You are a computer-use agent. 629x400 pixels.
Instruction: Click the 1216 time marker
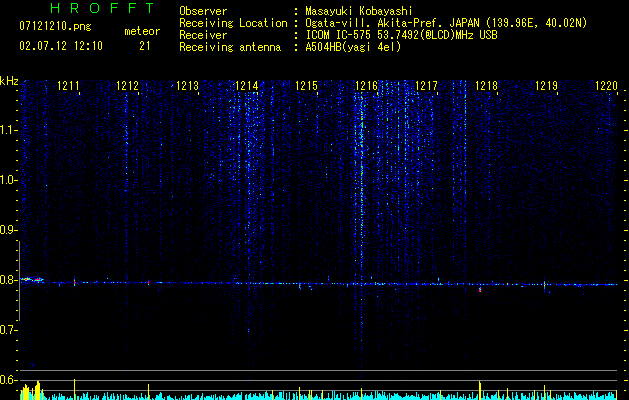point(367,85)
